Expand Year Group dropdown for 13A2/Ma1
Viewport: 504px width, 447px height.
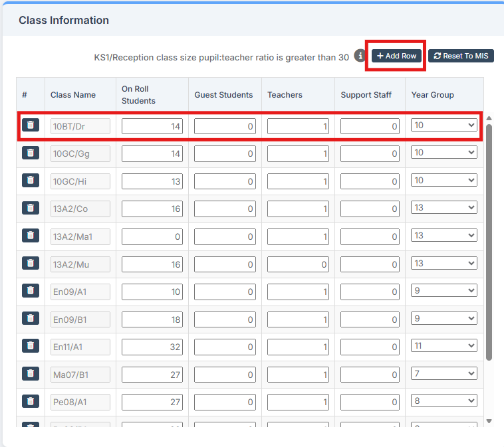[444, 236]
